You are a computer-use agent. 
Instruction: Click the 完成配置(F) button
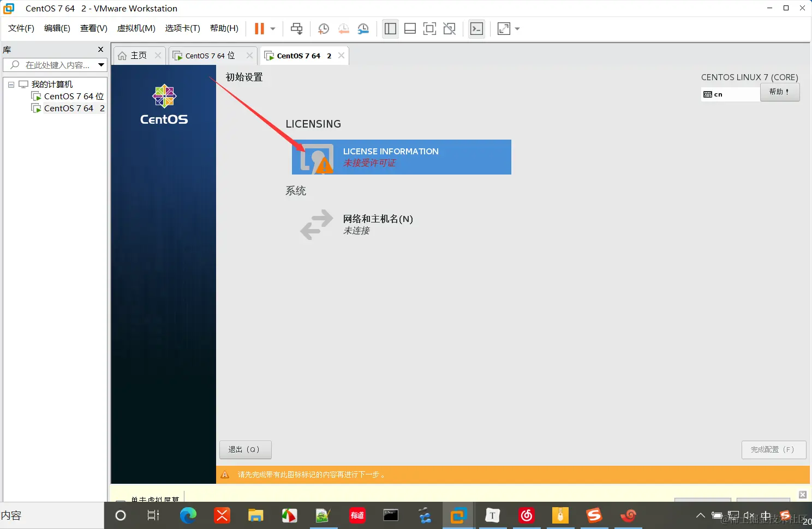pos(774,450)
